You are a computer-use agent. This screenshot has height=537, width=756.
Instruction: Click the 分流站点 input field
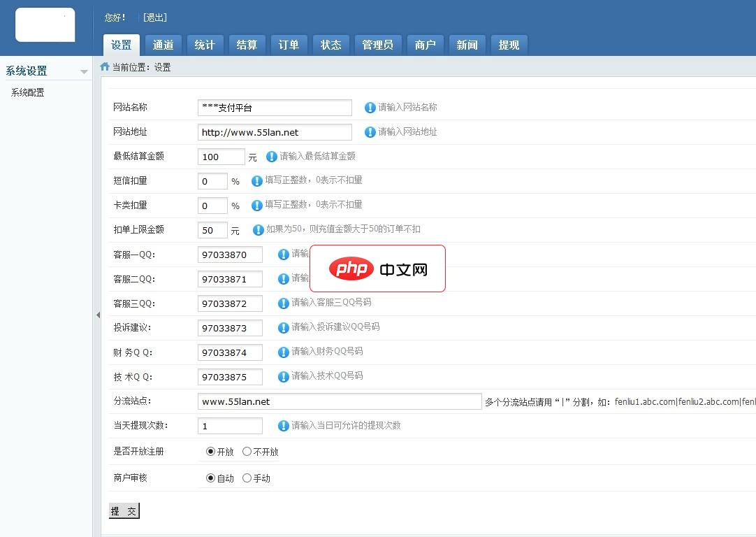[340, 401]
